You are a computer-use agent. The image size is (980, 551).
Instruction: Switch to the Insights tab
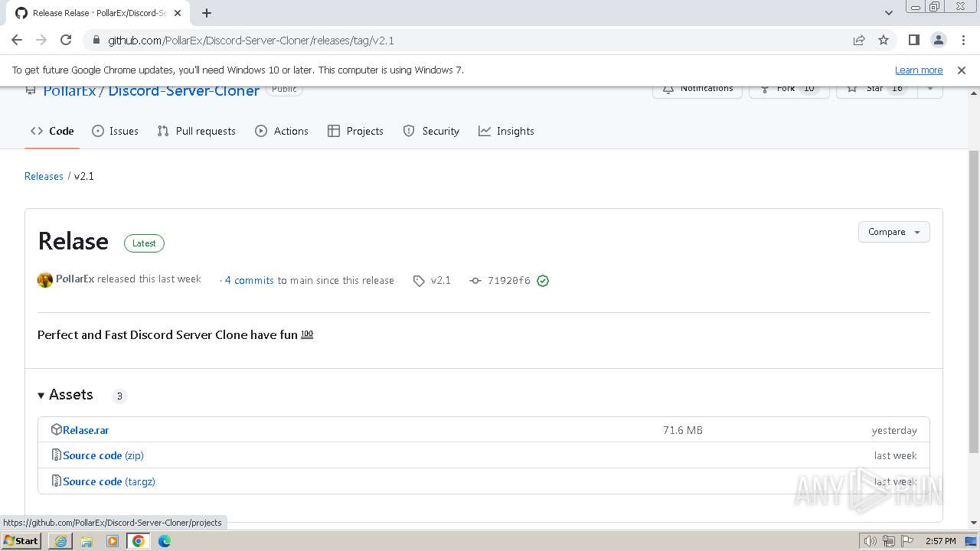point(506,131)
